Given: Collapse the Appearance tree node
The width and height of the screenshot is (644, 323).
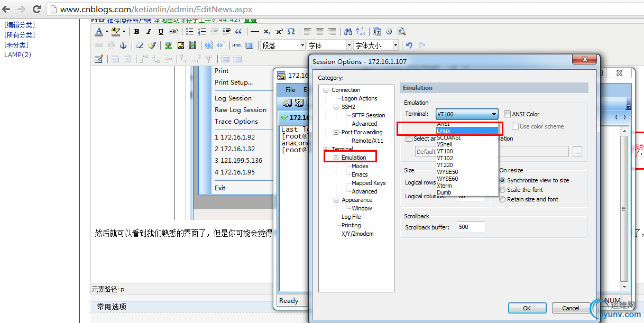Looking at the screenshot, I should (336, 200).
